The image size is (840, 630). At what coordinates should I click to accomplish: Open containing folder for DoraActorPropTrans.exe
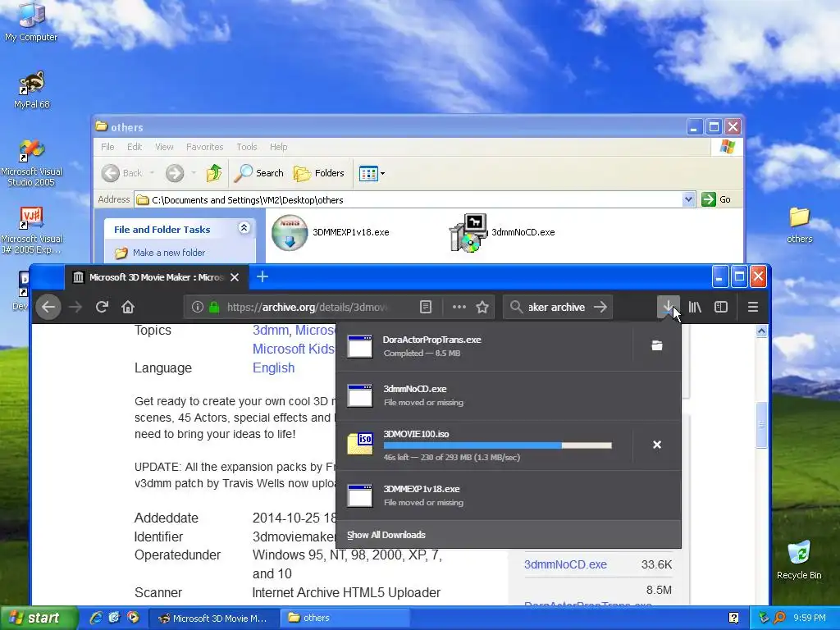[x=657, y=346]
